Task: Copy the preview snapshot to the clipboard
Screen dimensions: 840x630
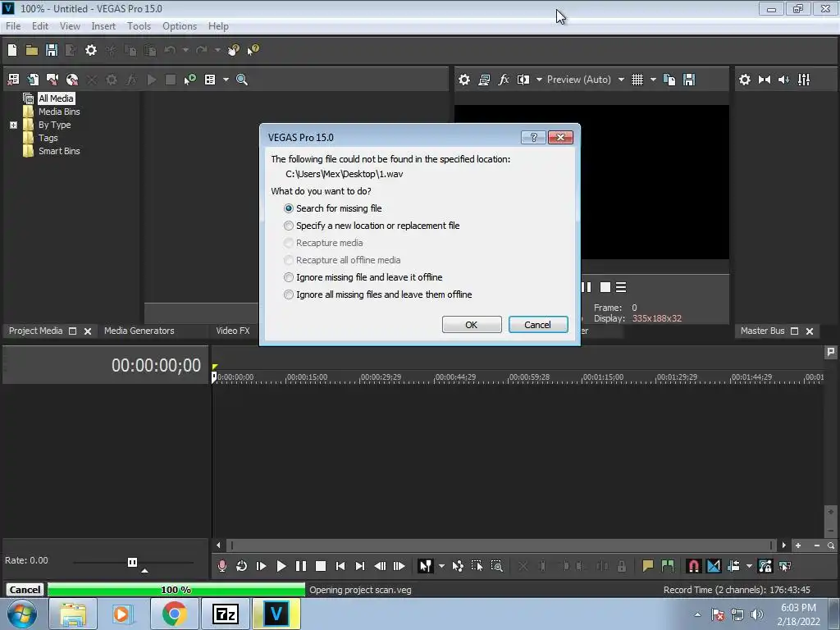Action: 669,80
